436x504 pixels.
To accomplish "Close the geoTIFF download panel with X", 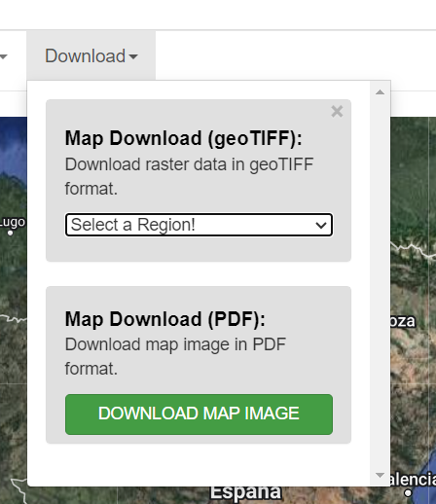I will click(x=337, y=112).
